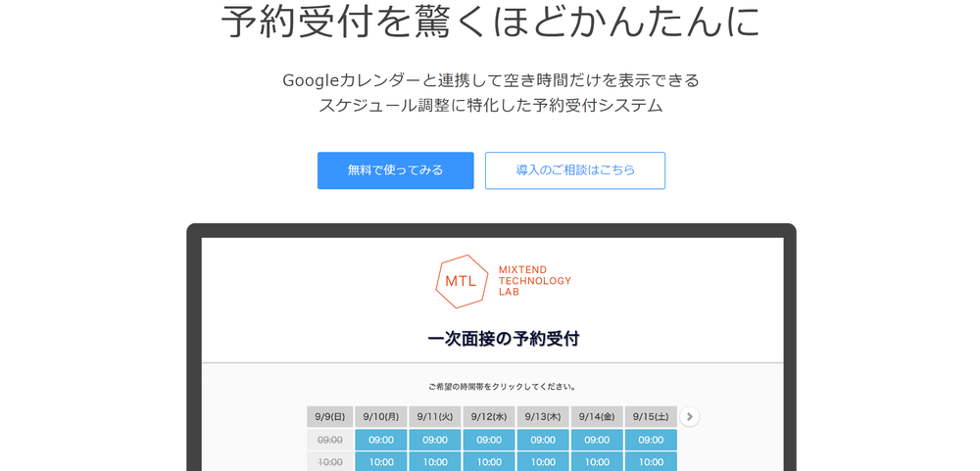Go to next week with arrow button

click(x=689, y=417)
